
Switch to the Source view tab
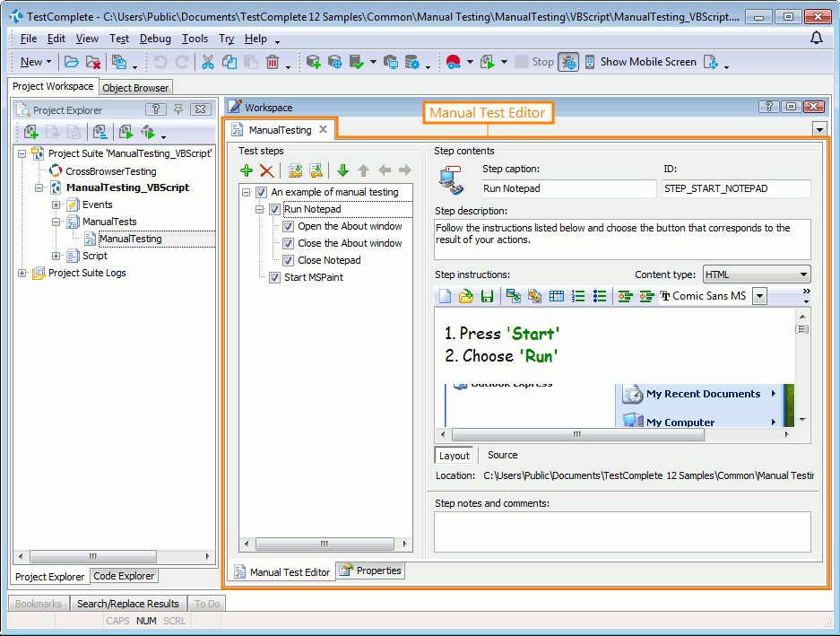coord(503,455)
